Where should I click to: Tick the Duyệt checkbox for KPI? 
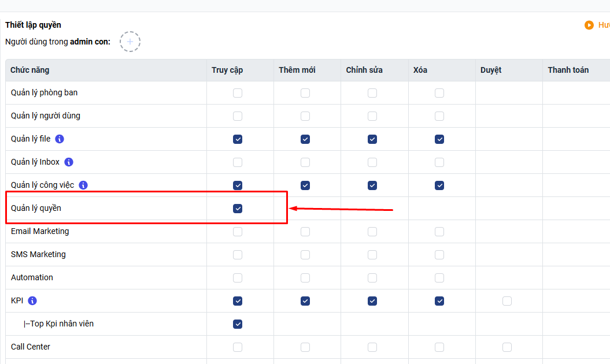tap(507, 301)
